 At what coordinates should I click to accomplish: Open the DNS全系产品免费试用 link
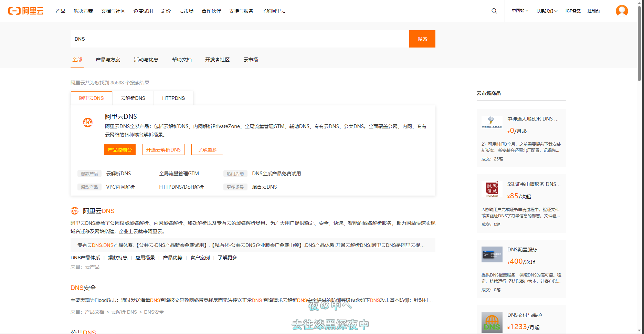(x=276, y=174)
